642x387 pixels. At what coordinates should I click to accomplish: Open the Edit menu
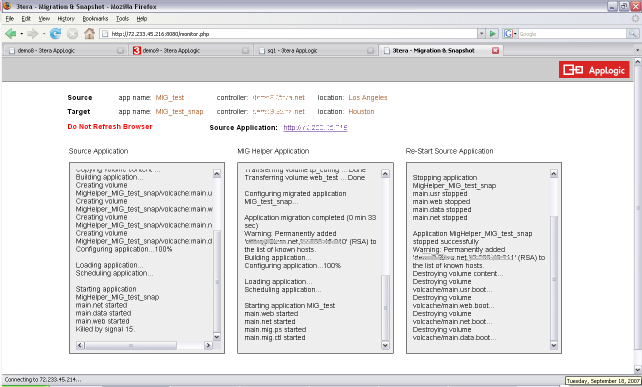pos(26,18)
